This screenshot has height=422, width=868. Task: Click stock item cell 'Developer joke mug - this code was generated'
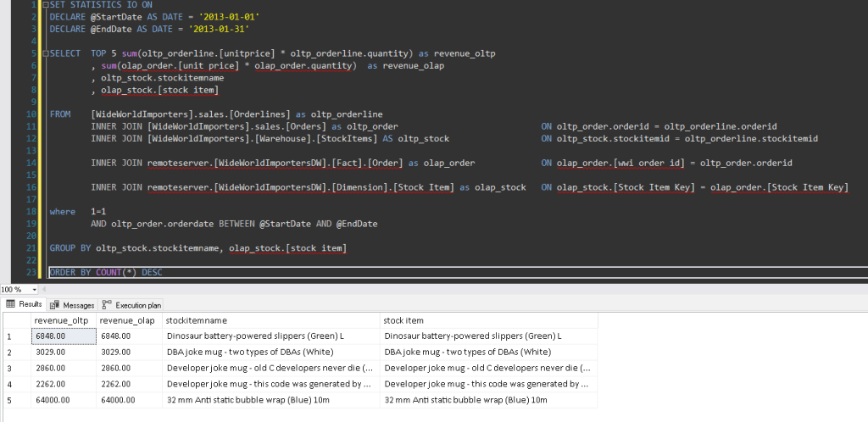pos(489,385)
